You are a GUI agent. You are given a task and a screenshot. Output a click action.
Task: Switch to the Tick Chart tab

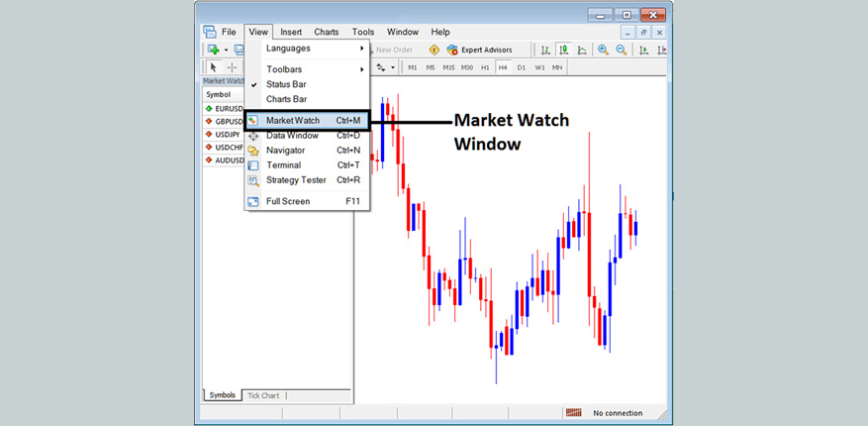click(263, 395)
